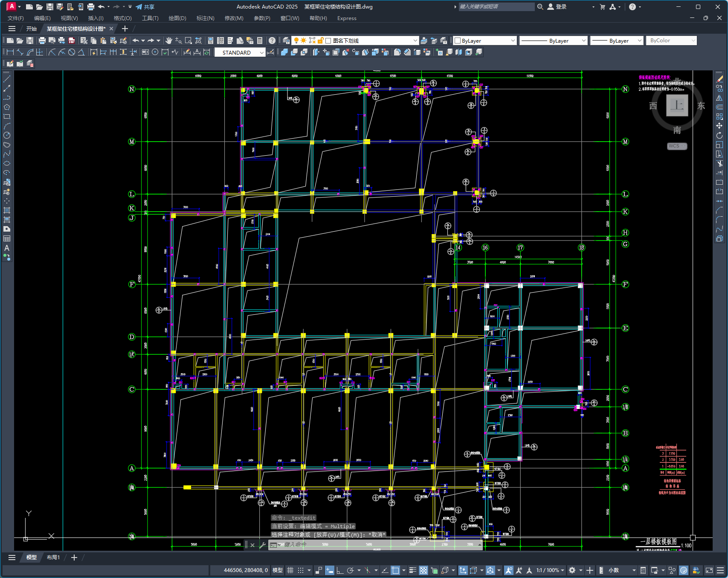Select the Diameter dimension tool
Image resolution: width=728 pixels, height=578 pixels.
click(x=72, y=52)
